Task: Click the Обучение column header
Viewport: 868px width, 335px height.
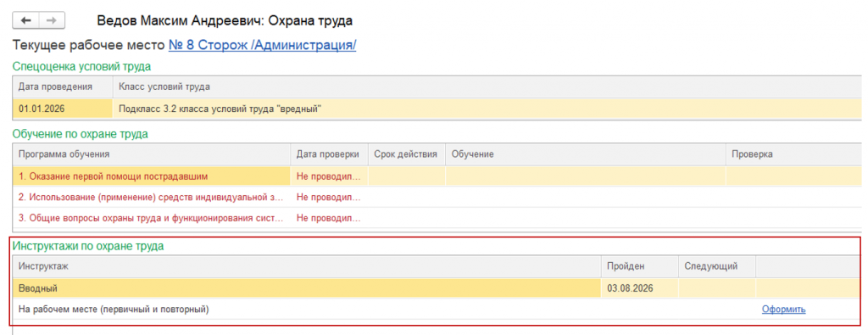Action: point(586,154)
